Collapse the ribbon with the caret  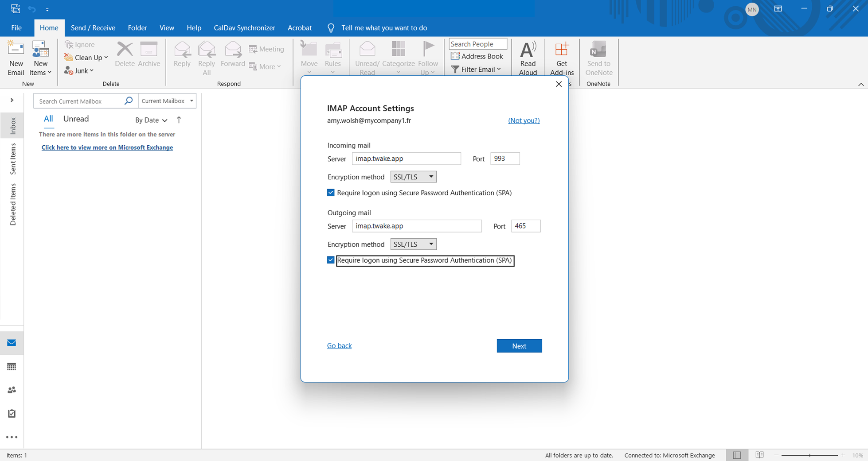(x=861, y=84)
